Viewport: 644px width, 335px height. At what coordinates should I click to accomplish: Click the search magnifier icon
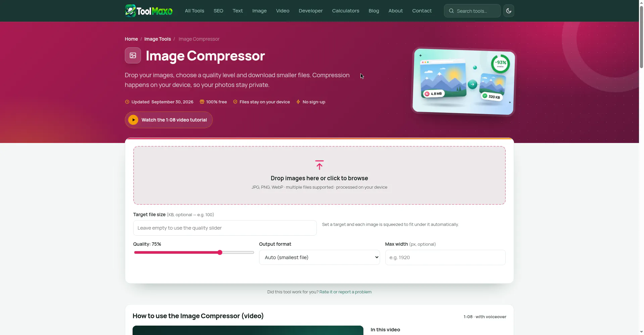pos(451,11)
